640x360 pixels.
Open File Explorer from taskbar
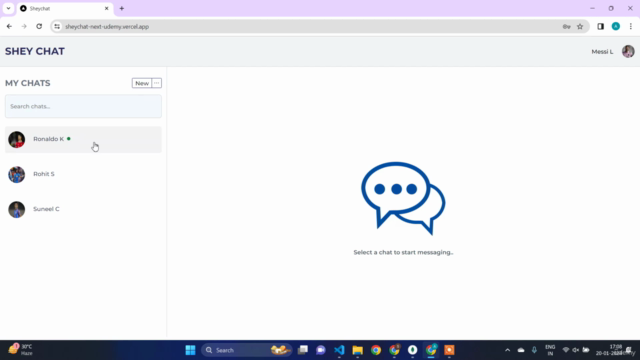point(358,350)
